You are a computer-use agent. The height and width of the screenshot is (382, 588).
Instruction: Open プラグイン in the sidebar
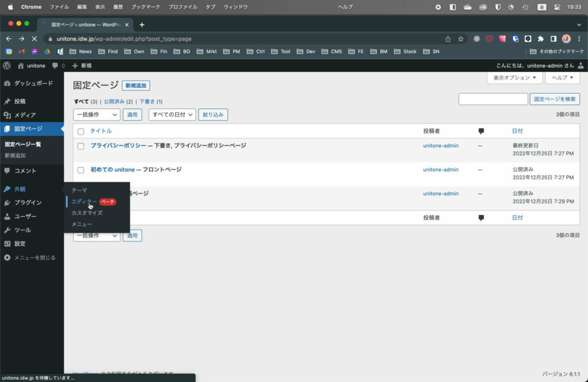(28, 202)
